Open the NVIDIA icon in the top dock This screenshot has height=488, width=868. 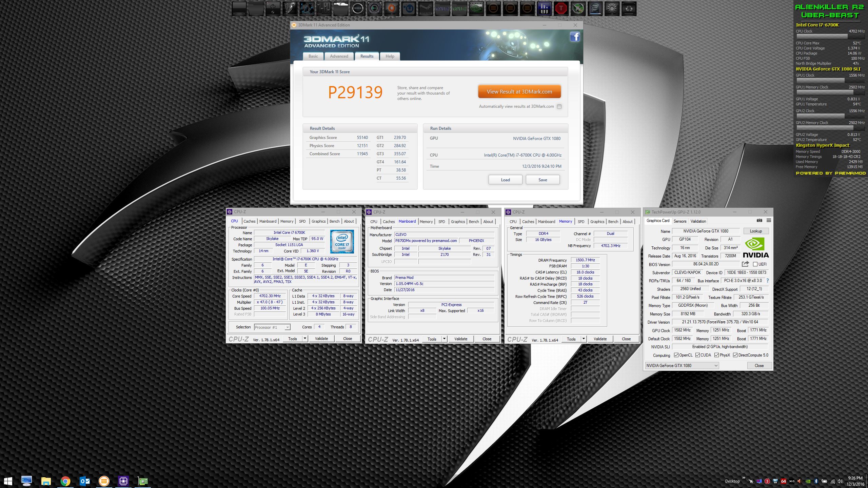pos(476,9)
